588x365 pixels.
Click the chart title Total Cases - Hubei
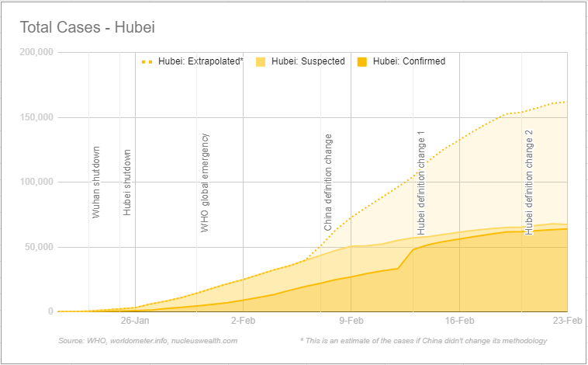[x=90, y=27]
